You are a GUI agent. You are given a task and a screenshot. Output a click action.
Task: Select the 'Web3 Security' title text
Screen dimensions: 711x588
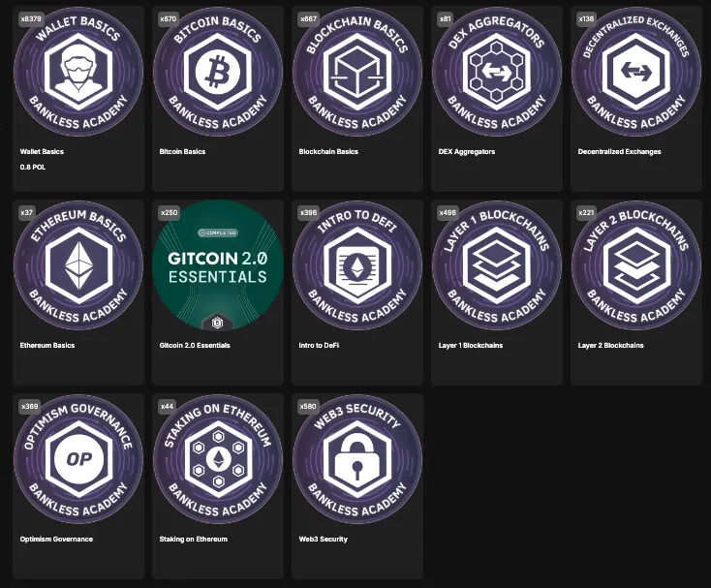tap(323, 539)
